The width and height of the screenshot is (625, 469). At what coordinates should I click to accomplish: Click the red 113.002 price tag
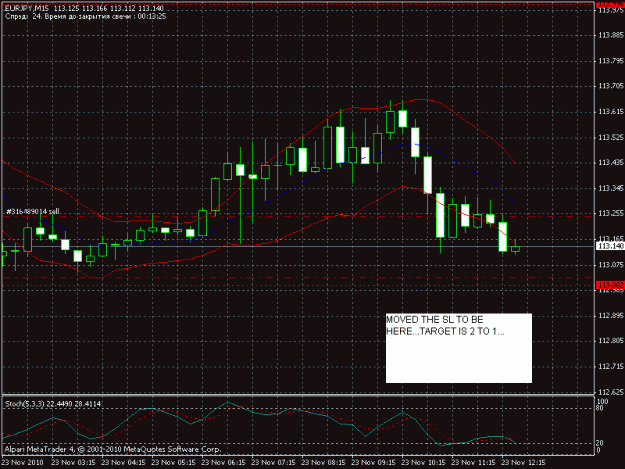point(610,285)
